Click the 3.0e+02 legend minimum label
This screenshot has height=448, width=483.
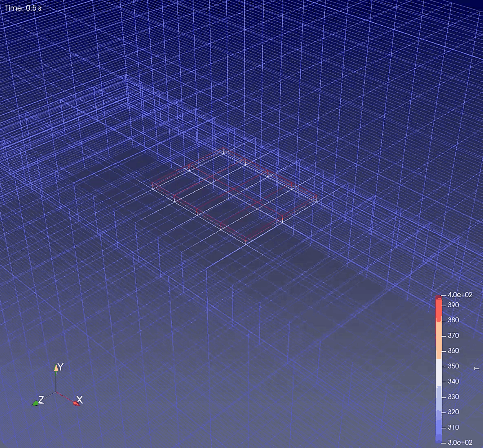pyautogui.click(x=460, y=442)
